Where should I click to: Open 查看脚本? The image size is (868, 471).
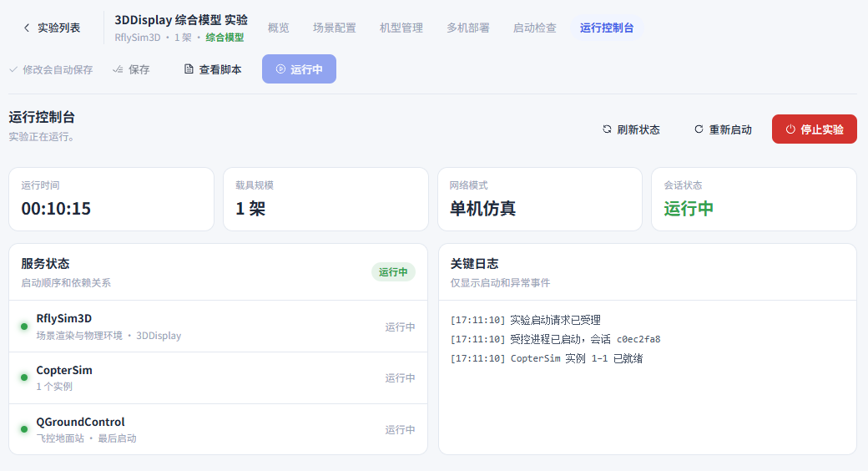click(213, 69)
